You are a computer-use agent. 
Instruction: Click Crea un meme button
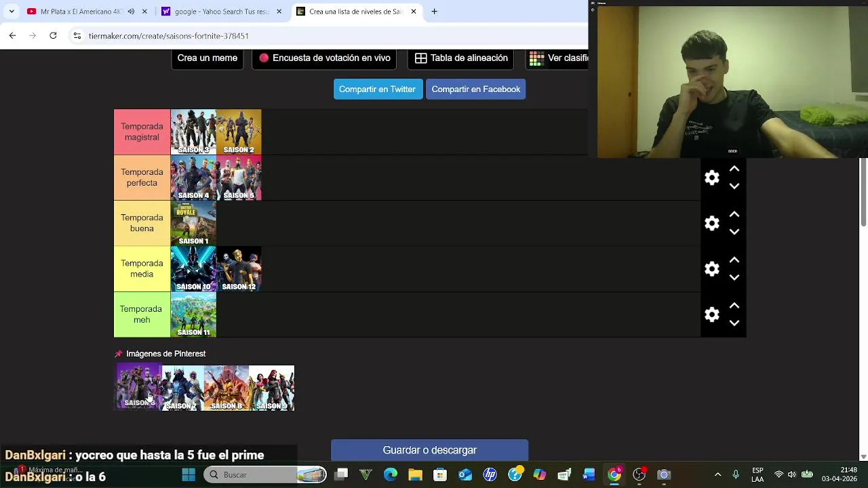[208, 58]
